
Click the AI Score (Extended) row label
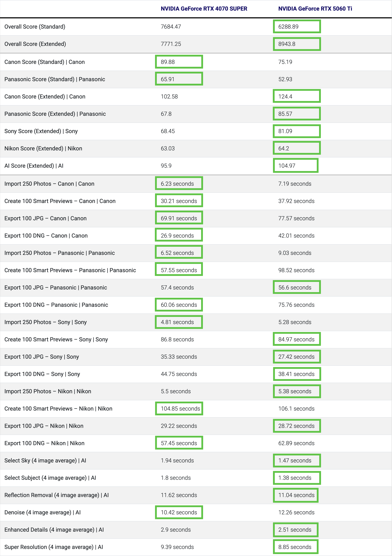pos(34,166)
